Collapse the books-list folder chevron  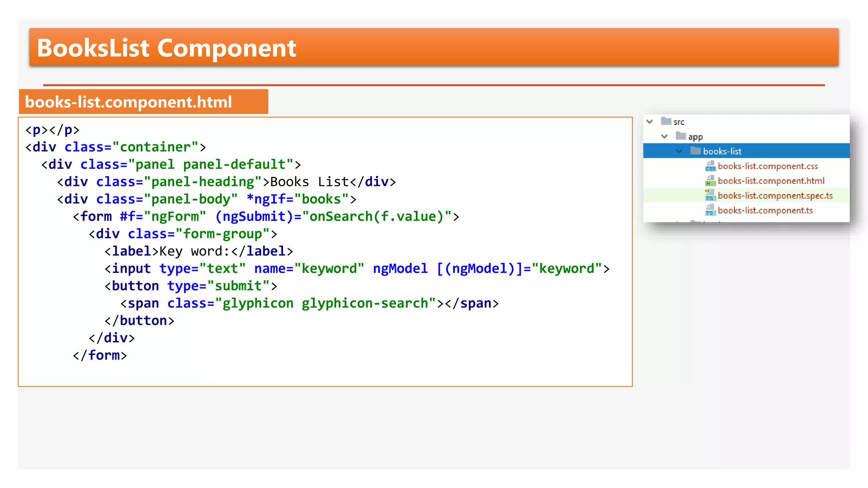[x=679, y=151]
